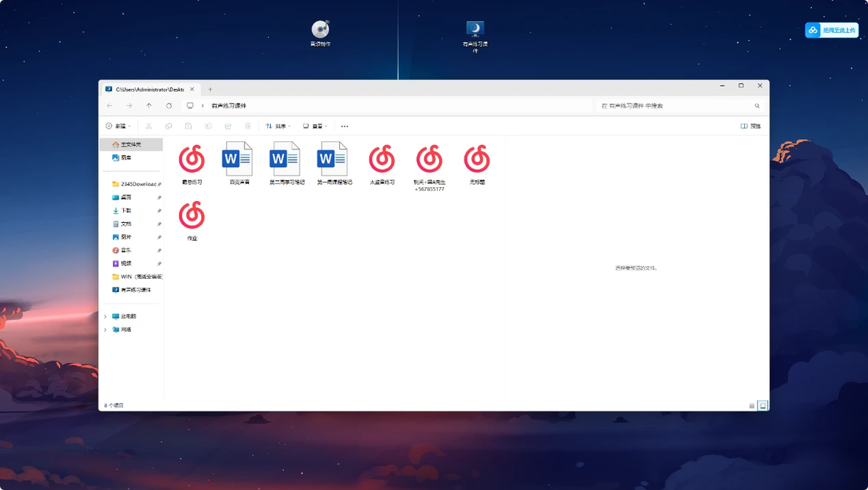Viewport: 868px width, 490px height.
Task: Go back with the left arrow
Action: pos(110,106)
